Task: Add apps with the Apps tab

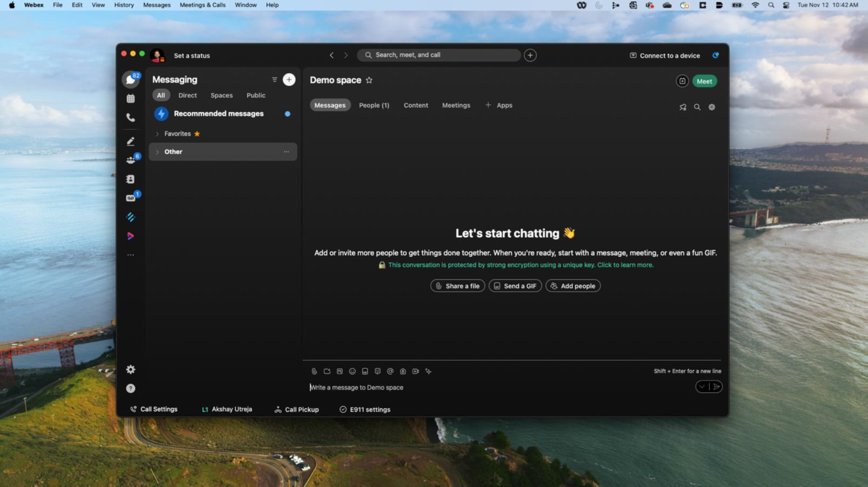Action: pos(499,105)
